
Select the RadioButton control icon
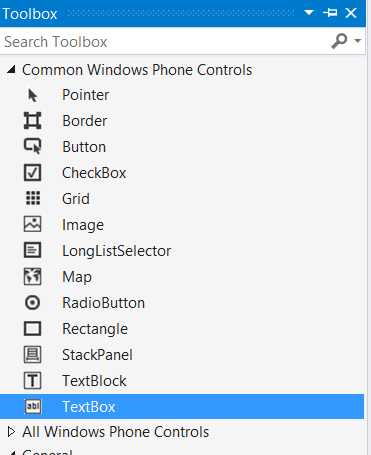click(x=32, y=303)
